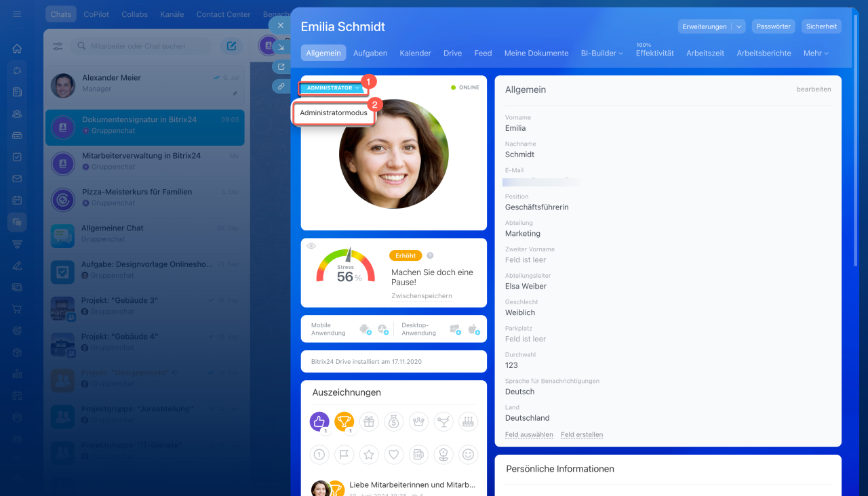This screenshot has height=496, width=868.
Task: Expand the Erweiterungen dropdown arrow
Action: coord(738,26)
